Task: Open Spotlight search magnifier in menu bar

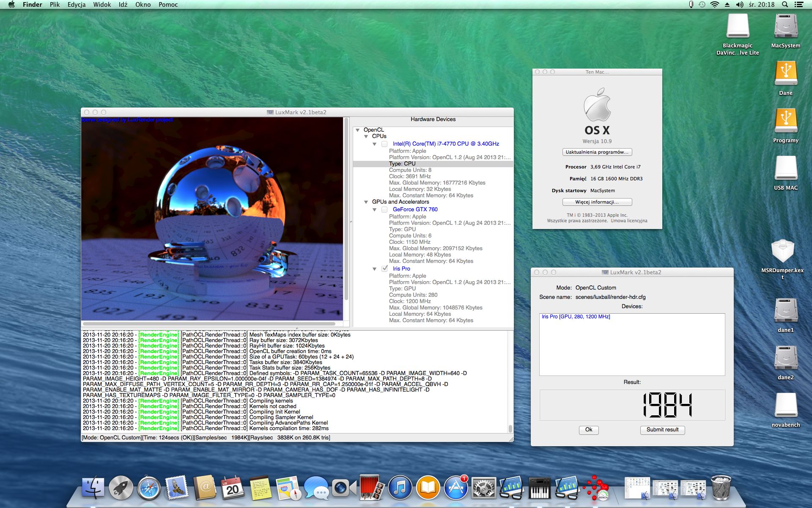Action: (x=785, y=5)
